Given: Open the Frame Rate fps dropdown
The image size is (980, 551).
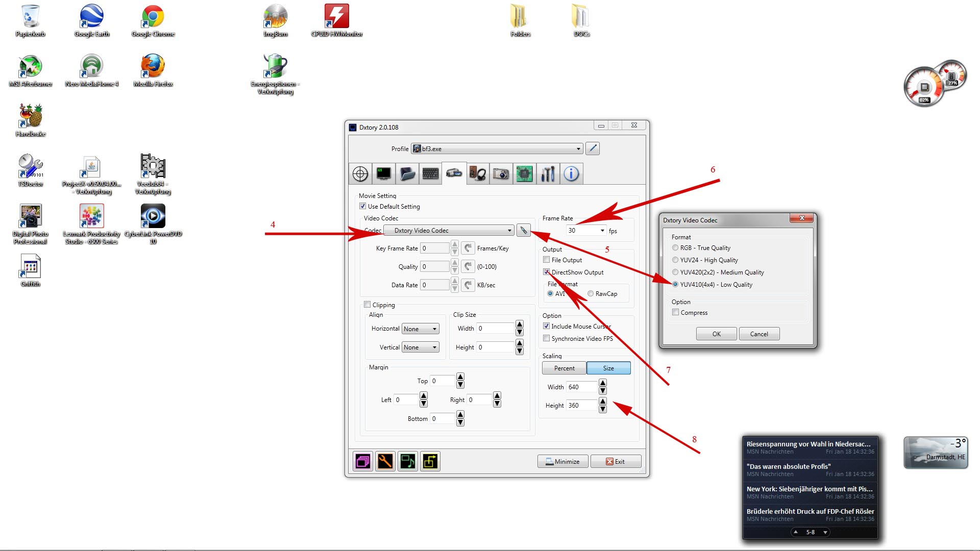Looking at the screenshot, I should [x=602, y=231].
